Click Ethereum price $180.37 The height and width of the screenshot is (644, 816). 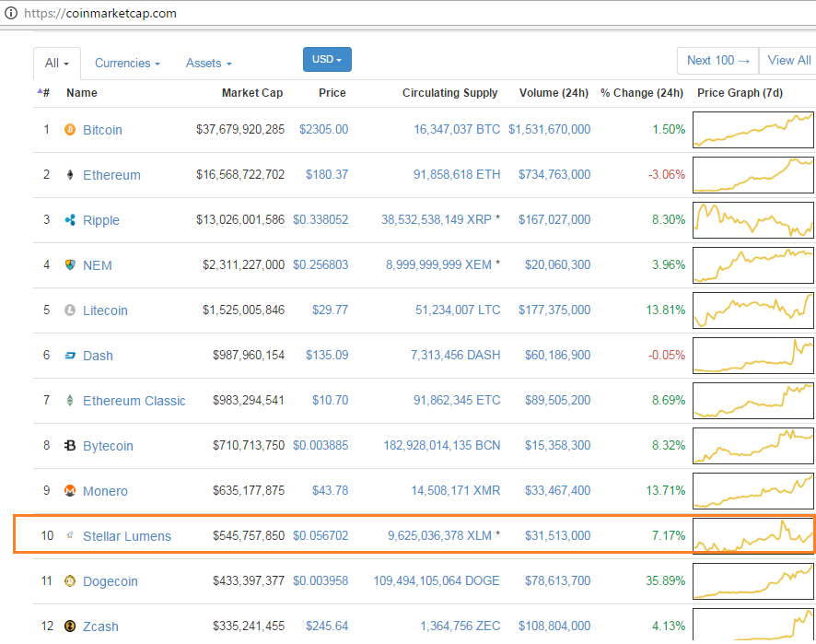click(x=327, y=174)
